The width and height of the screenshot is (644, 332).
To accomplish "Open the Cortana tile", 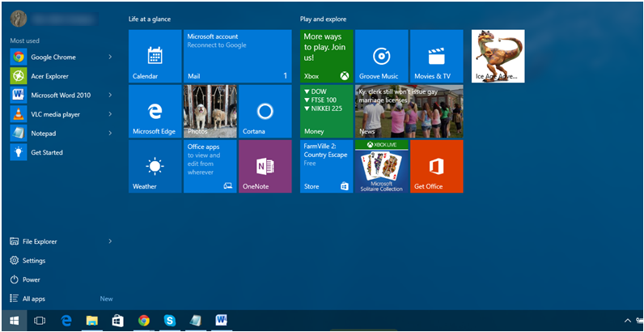I will coord(265,111).
